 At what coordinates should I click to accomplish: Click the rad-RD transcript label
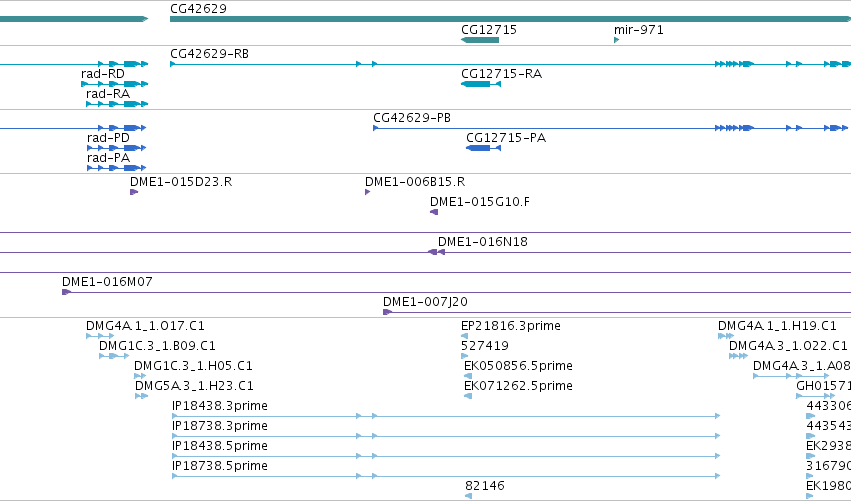pos(103,74)
